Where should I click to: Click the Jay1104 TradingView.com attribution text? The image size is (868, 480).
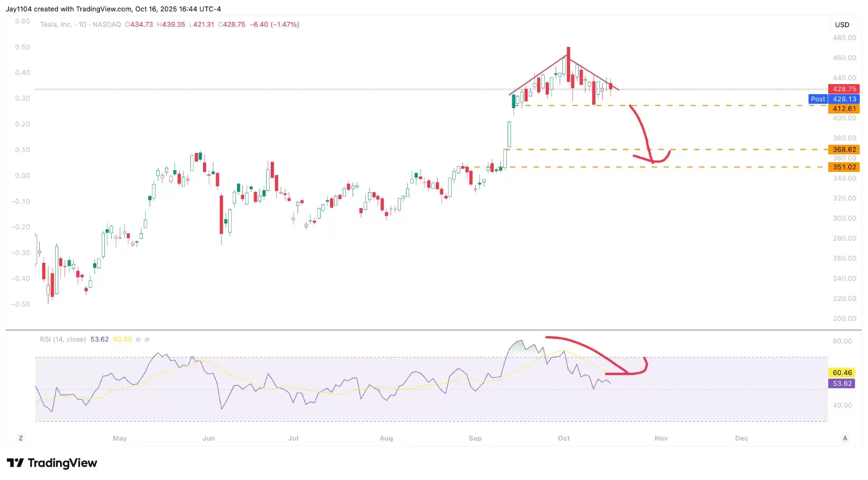113,9
